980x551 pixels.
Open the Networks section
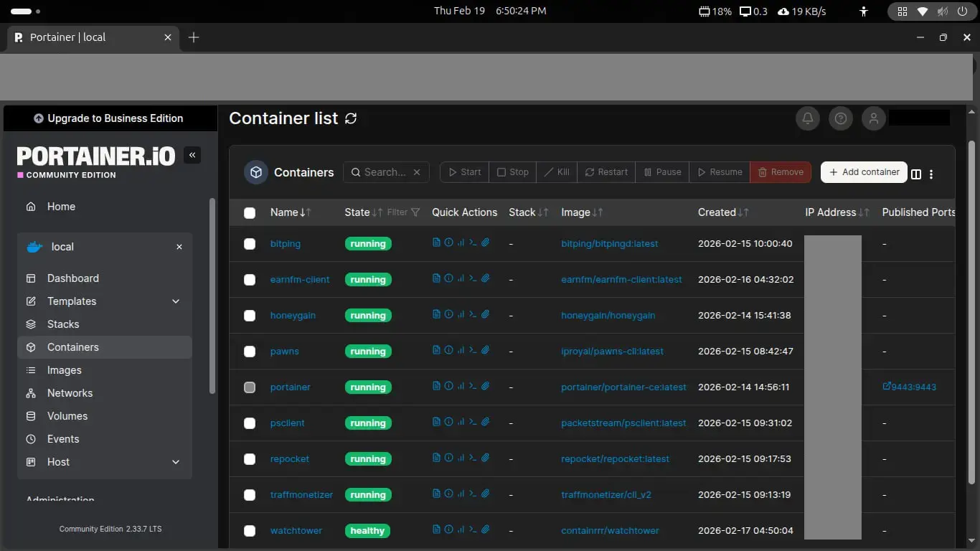click(104, 393)
